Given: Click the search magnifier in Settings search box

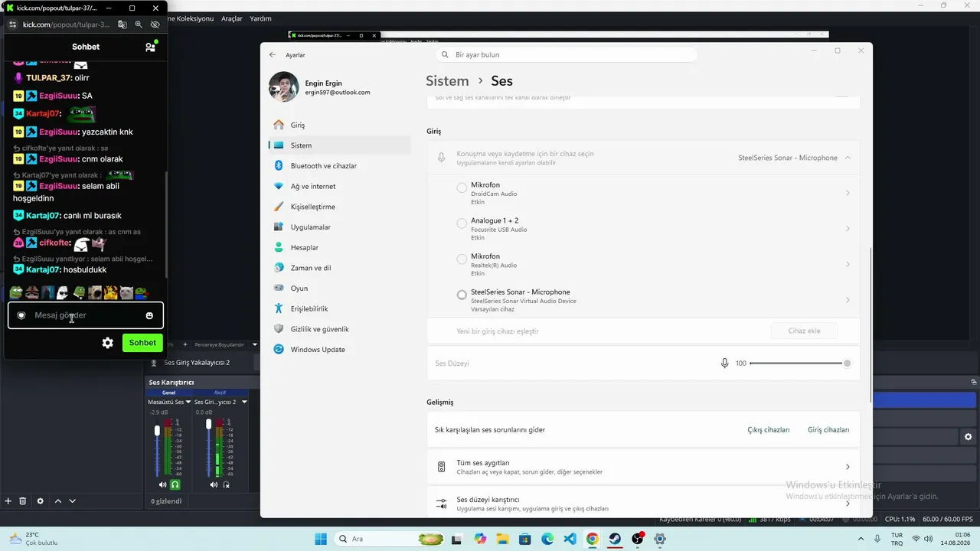Looking at the screenshot, I should click(x=445, y=55).
